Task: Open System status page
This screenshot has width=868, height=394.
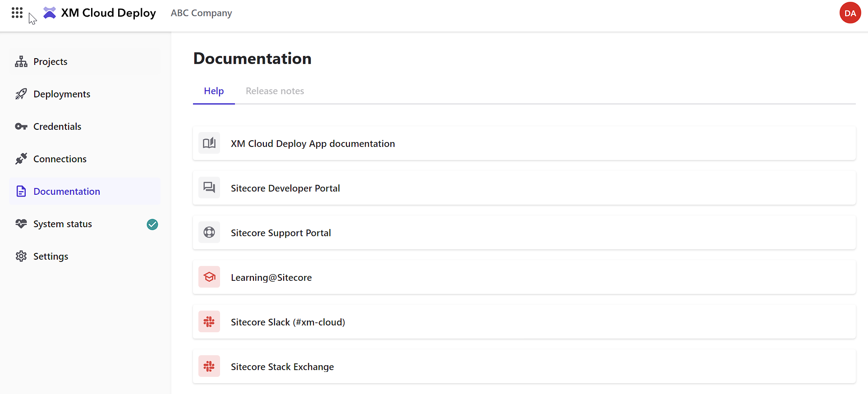Action: 85,224
